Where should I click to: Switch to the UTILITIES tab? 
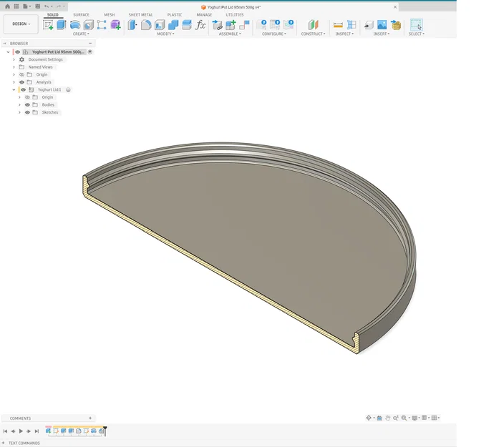point(235,15)
